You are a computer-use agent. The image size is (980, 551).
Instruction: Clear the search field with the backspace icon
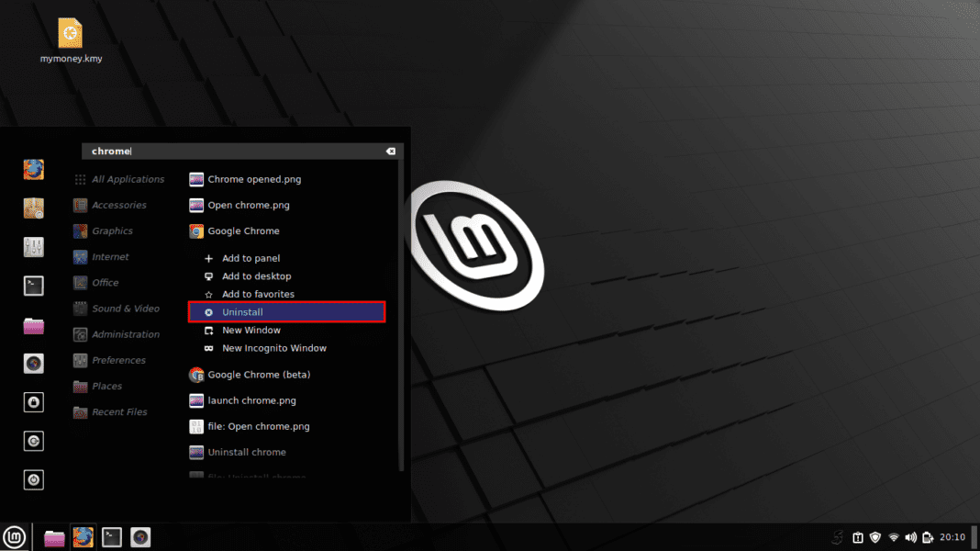click(x=390, y=151)
